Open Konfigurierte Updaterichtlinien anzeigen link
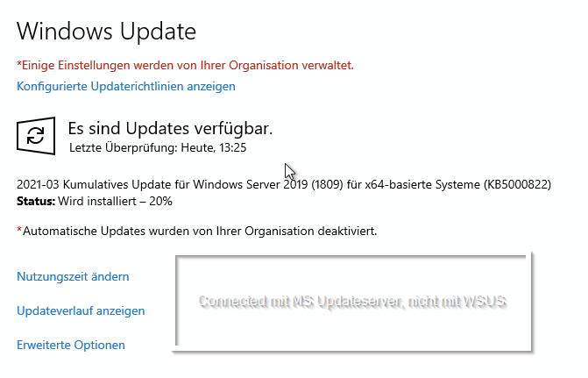The width and height of the screenshot is (588, 378). [126, 86]
